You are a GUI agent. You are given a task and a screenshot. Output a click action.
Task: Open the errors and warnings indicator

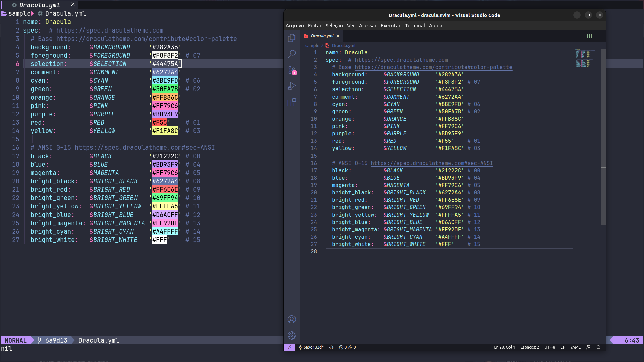(347, 347)
